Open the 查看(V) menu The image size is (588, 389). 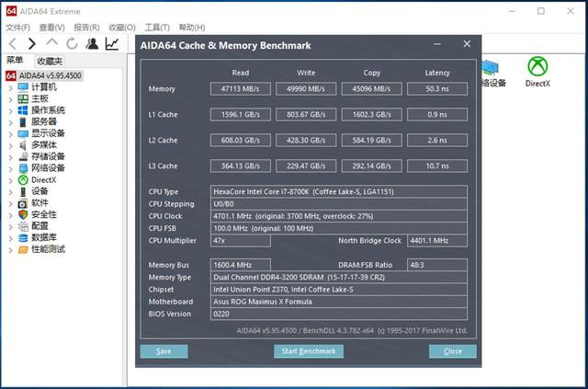51,28
